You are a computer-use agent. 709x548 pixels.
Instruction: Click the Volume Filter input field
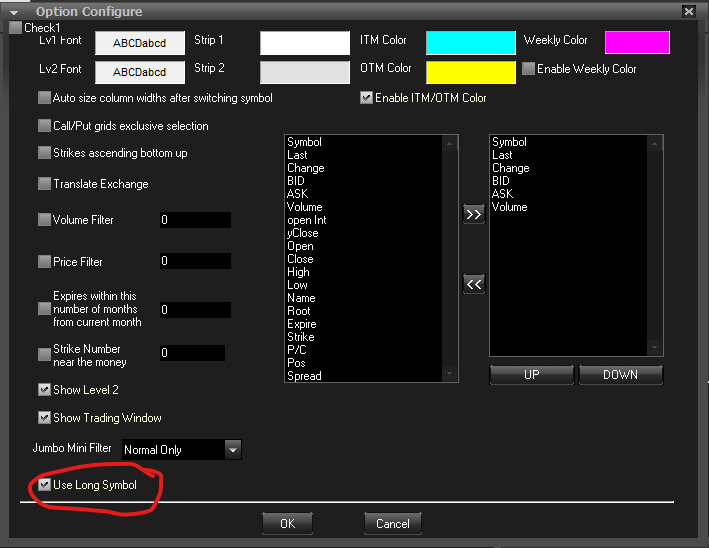[195, 220]
